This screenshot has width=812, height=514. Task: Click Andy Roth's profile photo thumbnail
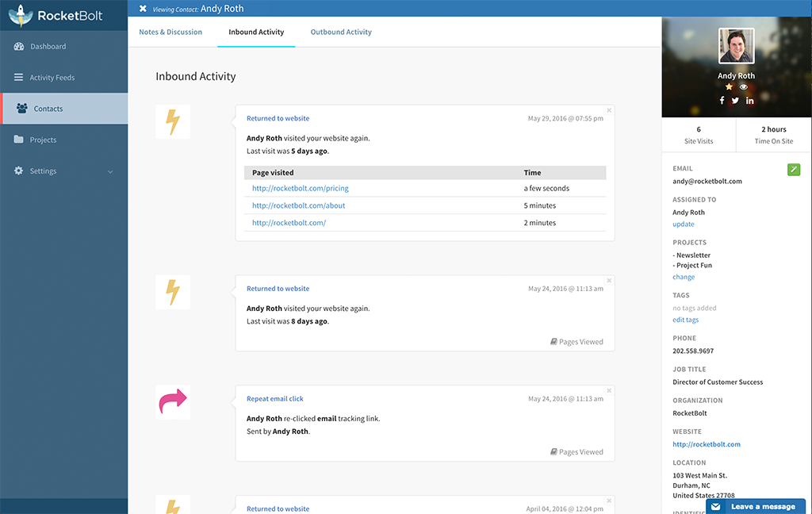tap(737, 45)
